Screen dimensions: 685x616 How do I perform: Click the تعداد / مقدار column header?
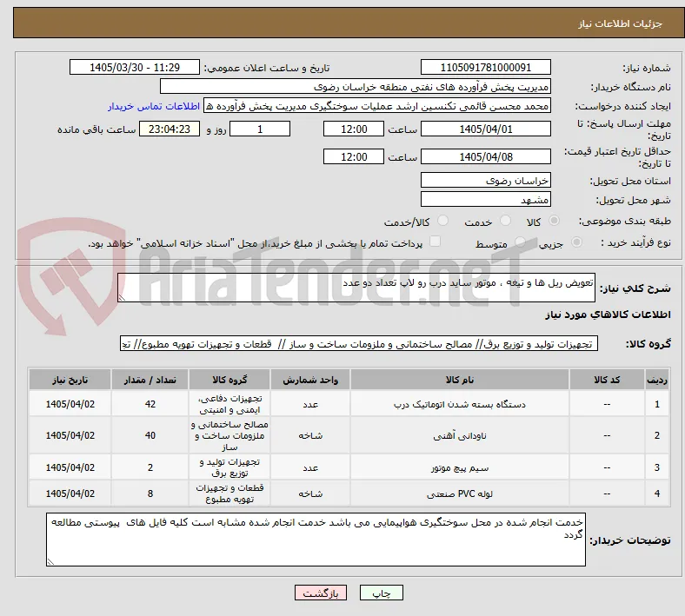[x=150, y=380]
